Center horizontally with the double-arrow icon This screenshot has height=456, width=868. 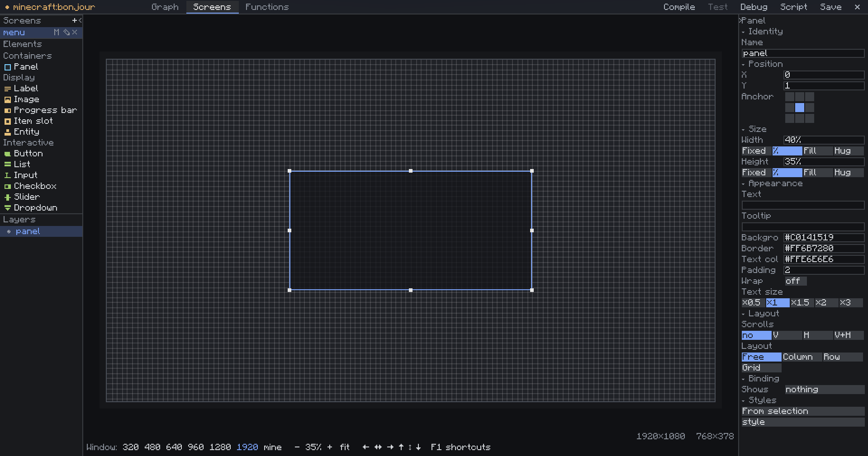378,447
